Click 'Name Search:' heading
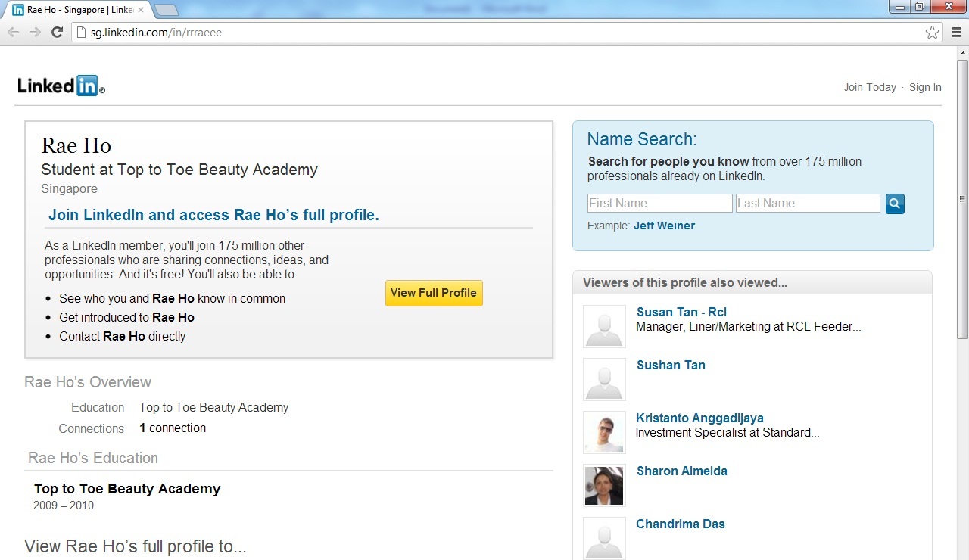 click(642, 139)
